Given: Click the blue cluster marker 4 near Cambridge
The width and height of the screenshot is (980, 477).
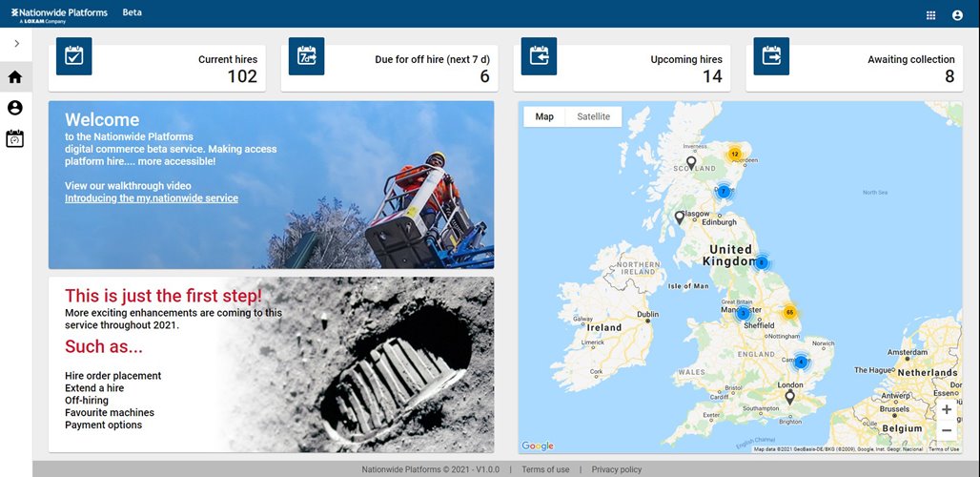Looking at the screenshot, I should (x=801, y=362).
